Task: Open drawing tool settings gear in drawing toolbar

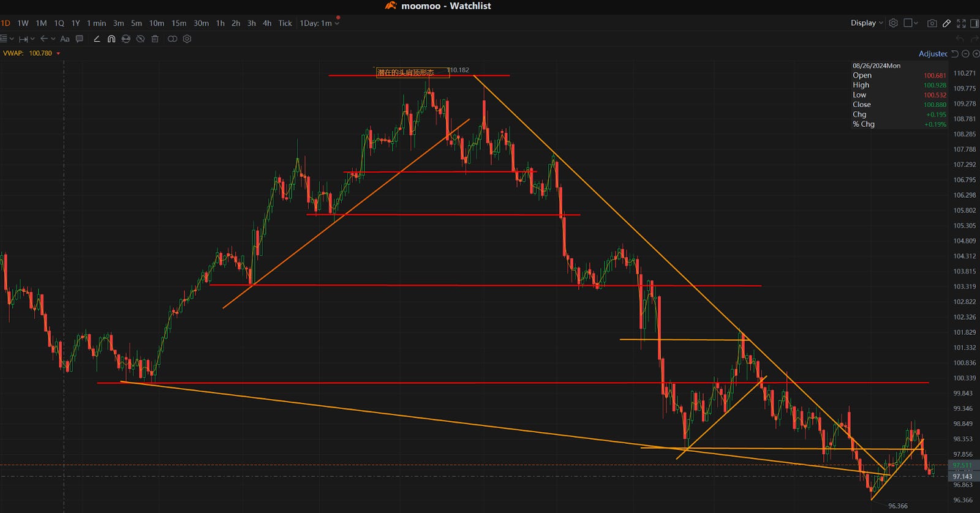Action: point(187,39)
